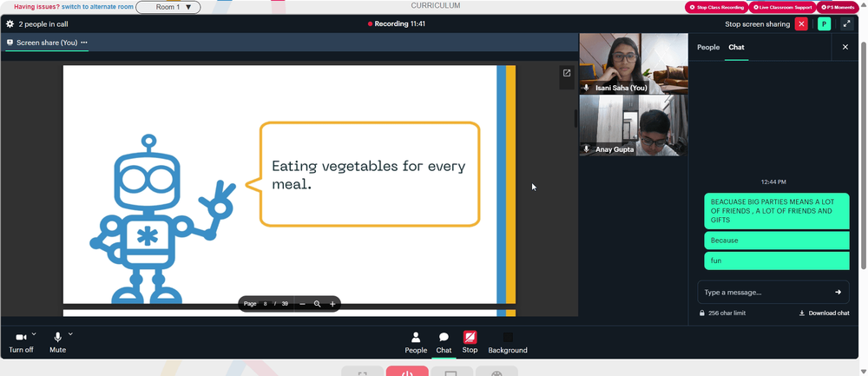Zoom in the slide document

point(332,304)
